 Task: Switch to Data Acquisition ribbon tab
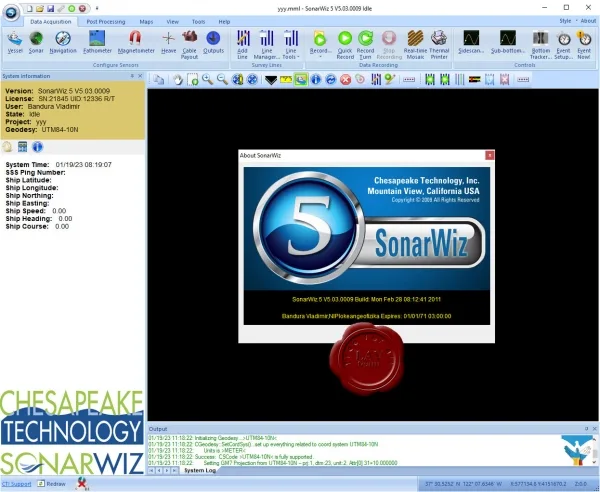[51, 22]
